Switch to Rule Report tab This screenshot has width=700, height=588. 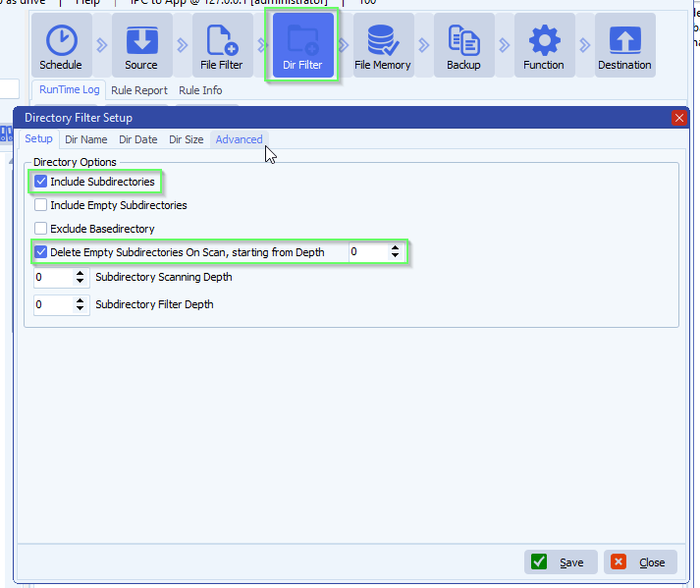(139, 90)
